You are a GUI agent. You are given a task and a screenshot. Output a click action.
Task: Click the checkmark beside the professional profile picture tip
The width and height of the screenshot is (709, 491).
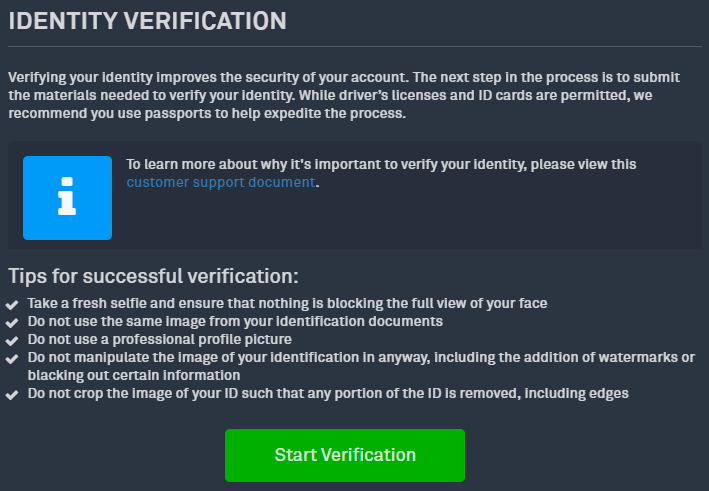click(x=12, y=340)
